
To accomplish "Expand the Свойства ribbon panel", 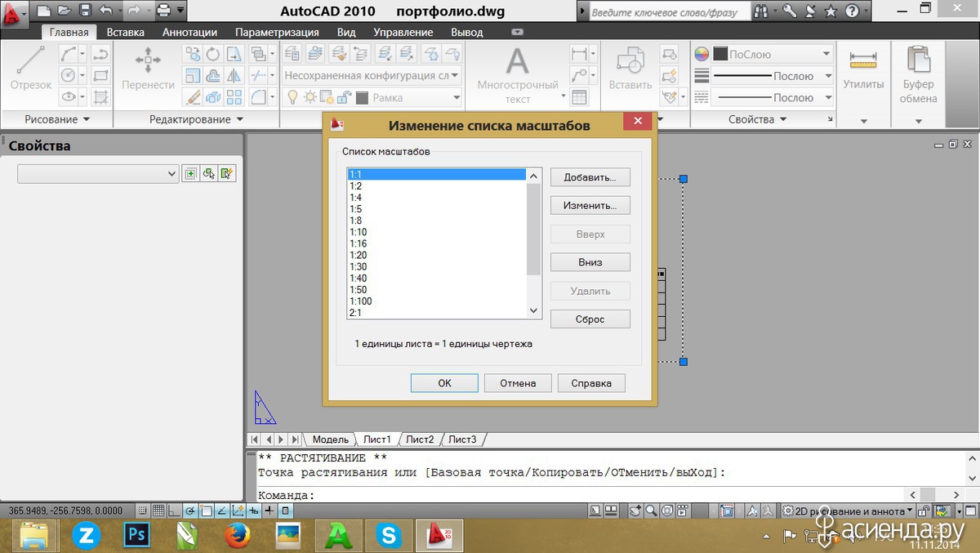I will pyautogui.click(x=758, y=119).
